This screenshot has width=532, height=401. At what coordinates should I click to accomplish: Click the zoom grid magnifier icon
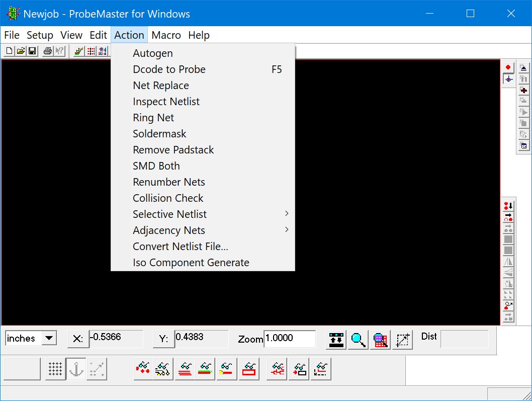[x=380, y=340]
